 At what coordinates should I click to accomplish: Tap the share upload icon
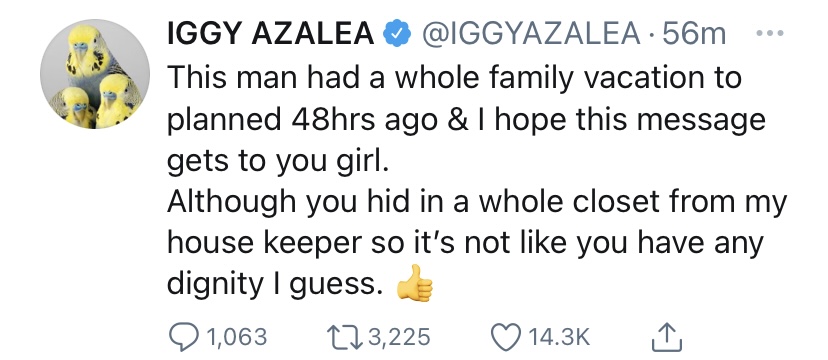tap(667, 337)
